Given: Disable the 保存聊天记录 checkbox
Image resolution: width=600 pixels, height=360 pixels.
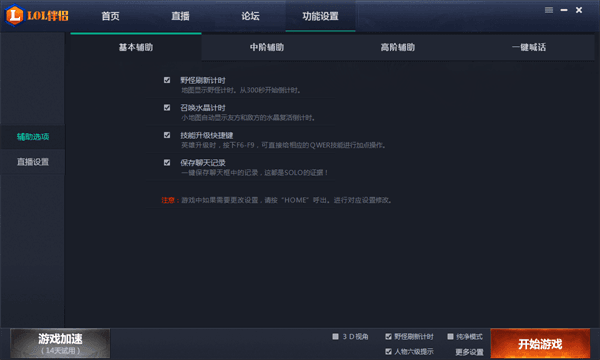Looking at the screenshot, I should [x=167, y=163].
